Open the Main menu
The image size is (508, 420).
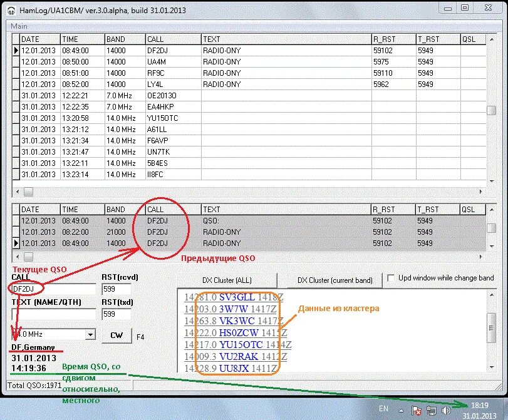pyautogui.click(x=19, y=26)
